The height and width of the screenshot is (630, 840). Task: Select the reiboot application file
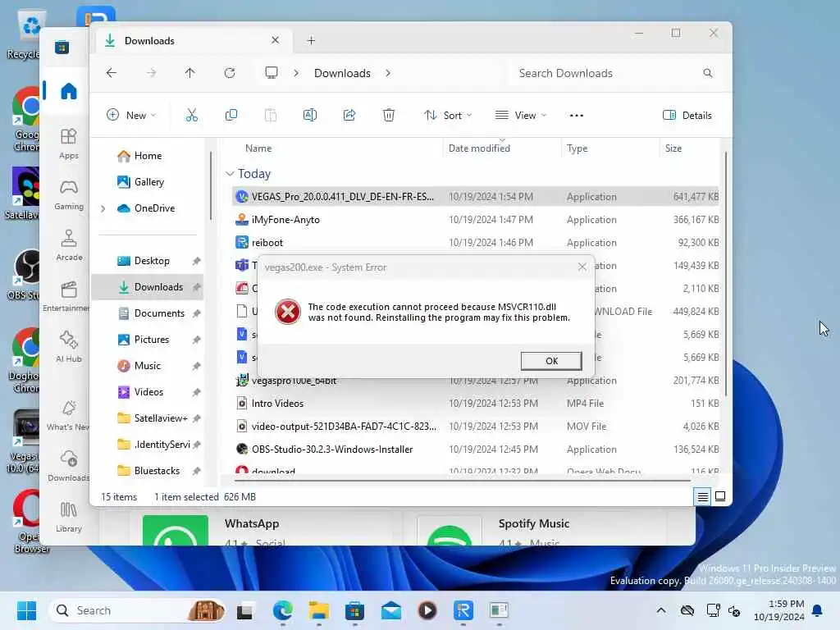pos(476,243)
